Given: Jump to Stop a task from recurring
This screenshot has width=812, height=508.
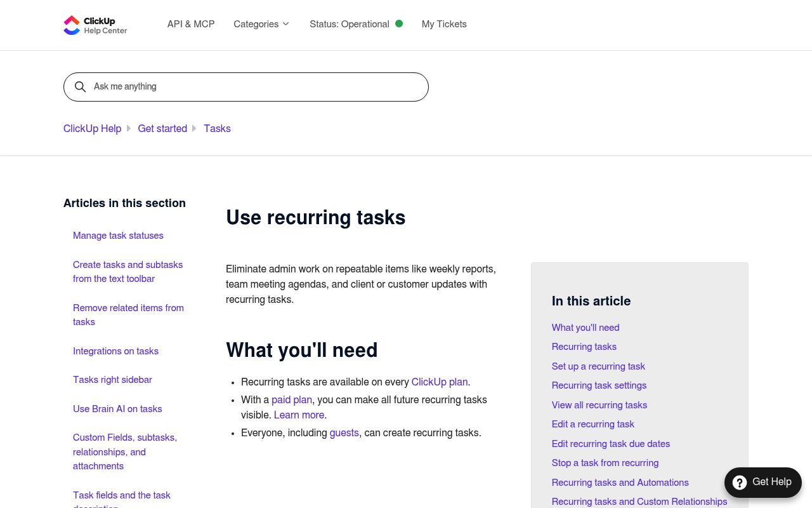Looking at the screenshot, I should 605,463.
